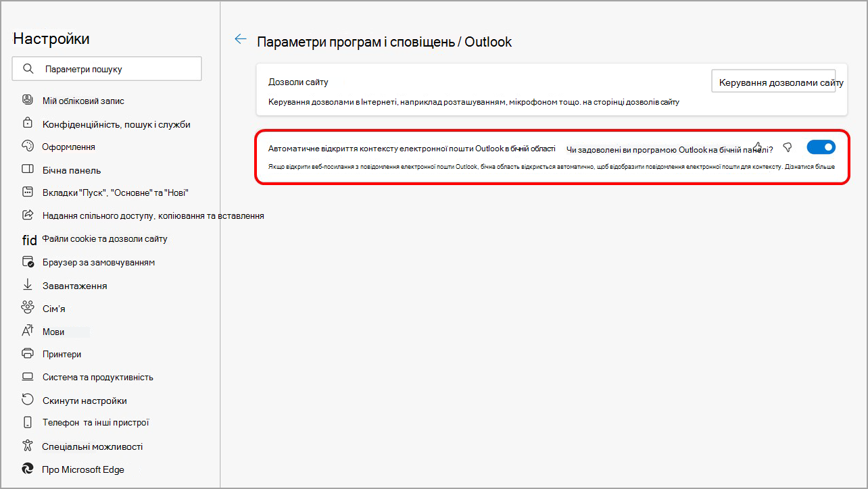Open Про Microsoft Edge page
The image size is (868, 489).
(83, 469)
